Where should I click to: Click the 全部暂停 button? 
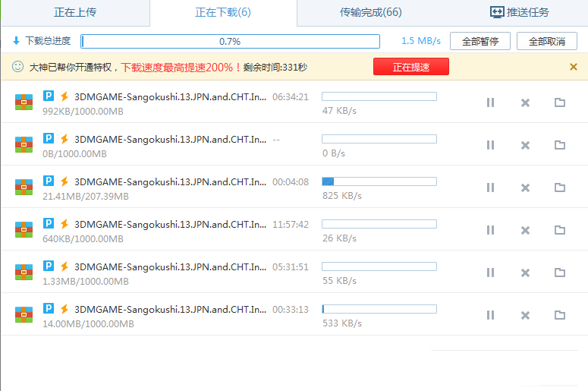point(480,41)
